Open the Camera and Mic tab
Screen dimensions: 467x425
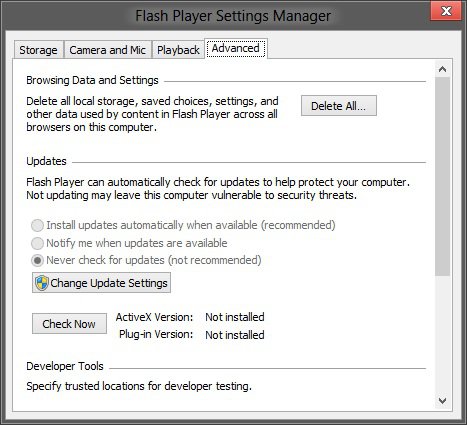coord(107,50)
